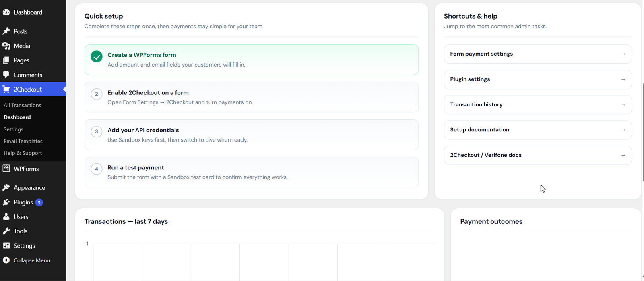Click "Jump to the most common admin tasks." text

point(495,27)
